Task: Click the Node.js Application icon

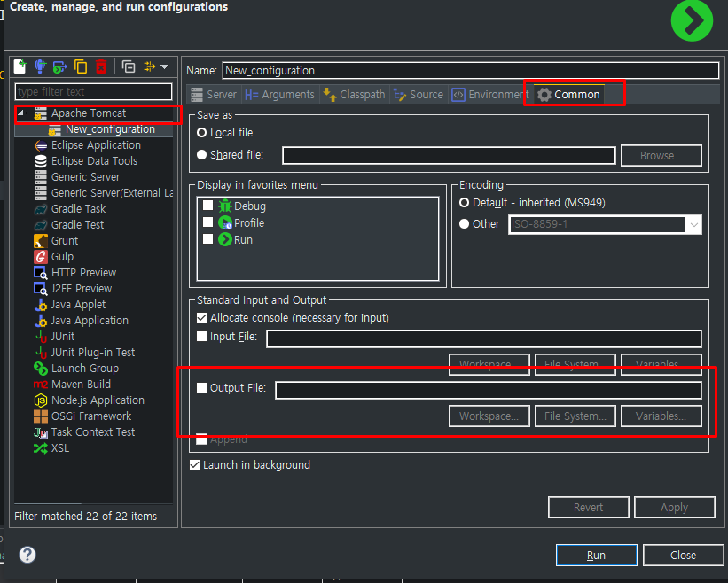Action: 41,400
